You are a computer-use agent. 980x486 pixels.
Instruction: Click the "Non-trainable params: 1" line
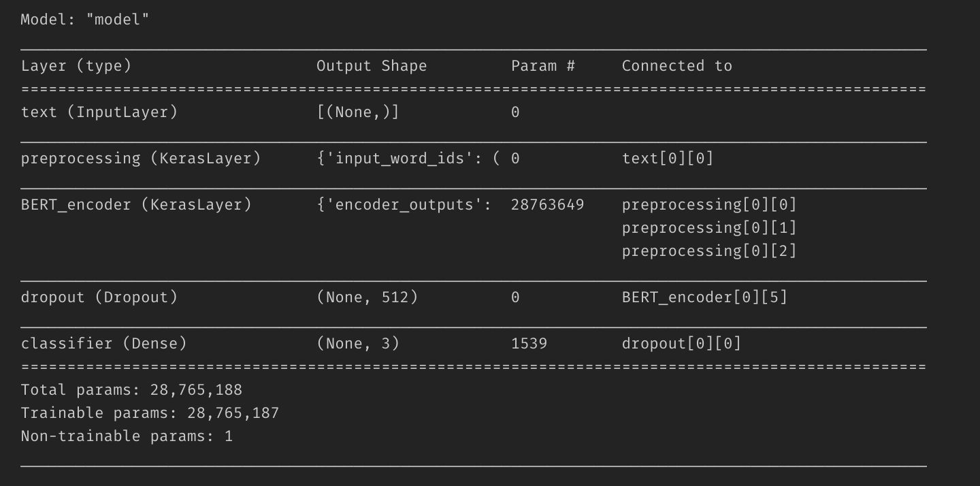[x=127, y=436]
